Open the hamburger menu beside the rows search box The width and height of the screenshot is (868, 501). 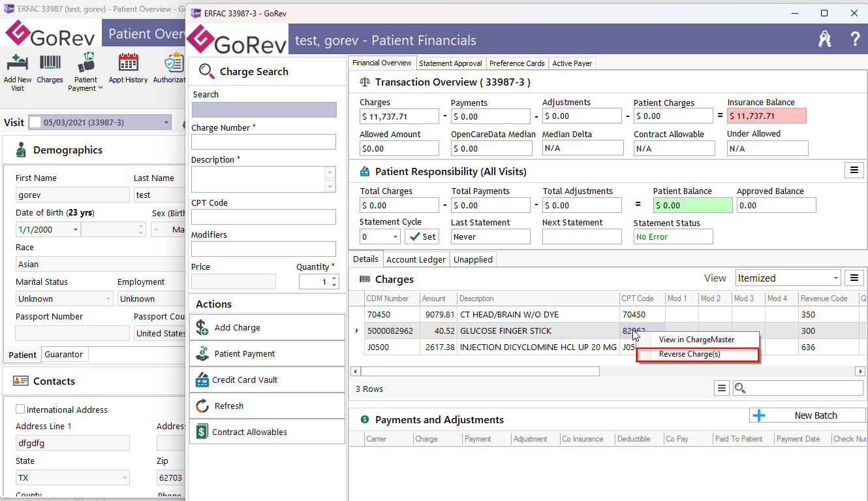coord(722,389)
